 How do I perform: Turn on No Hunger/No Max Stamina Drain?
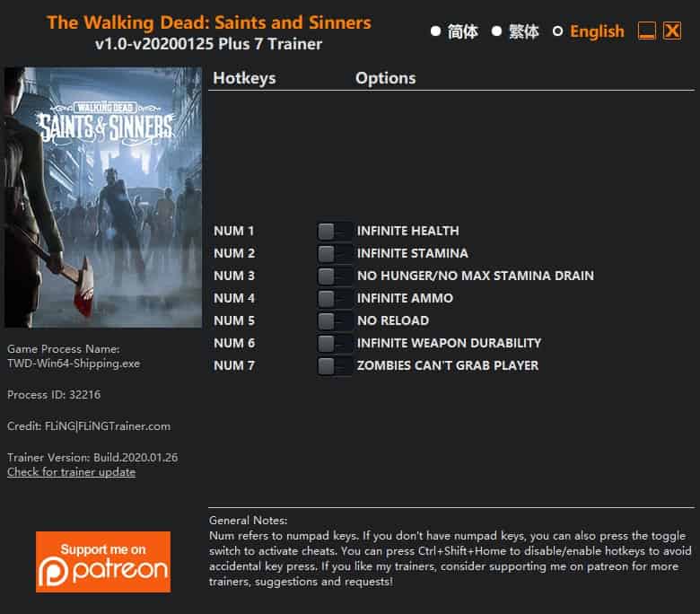click(x=335, y=276)
